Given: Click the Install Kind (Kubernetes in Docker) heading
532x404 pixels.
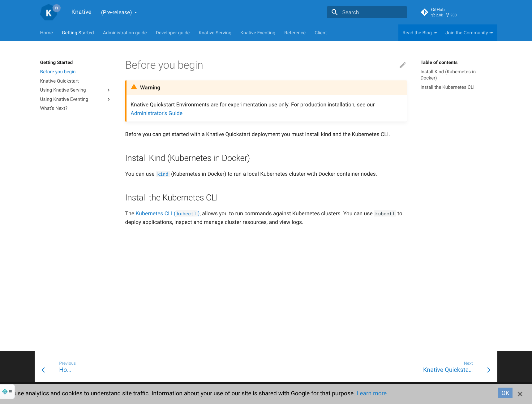Looking at the screenshot, I should tap(187, 158).
